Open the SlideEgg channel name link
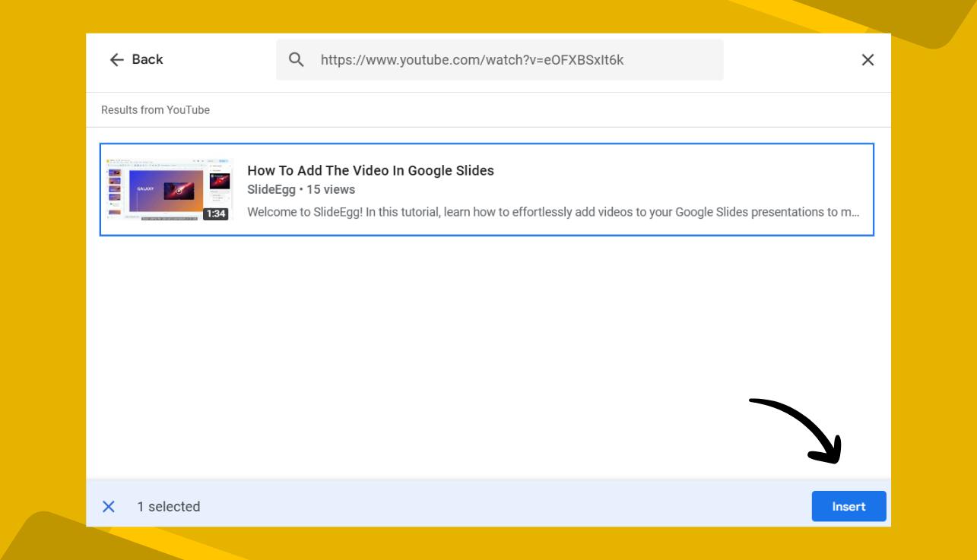 pos(271,189)
